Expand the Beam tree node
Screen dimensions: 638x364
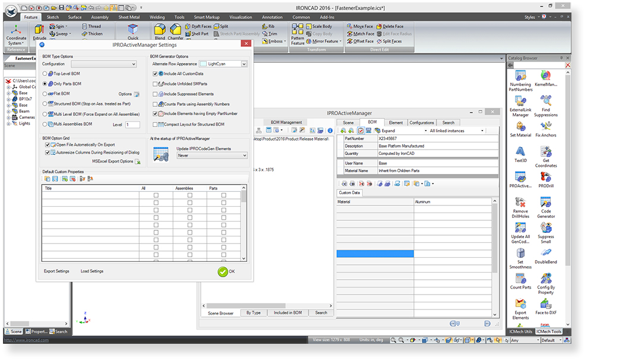coord(9,111)
